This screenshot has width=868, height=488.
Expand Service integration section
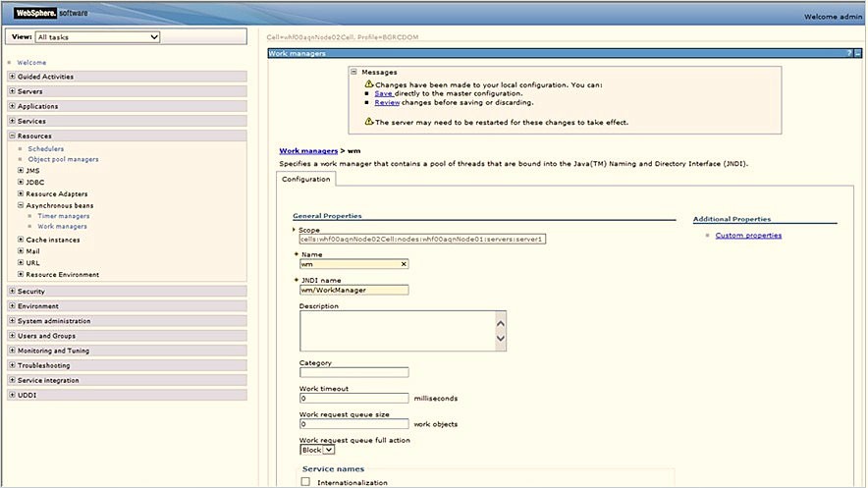click(12, 380)
